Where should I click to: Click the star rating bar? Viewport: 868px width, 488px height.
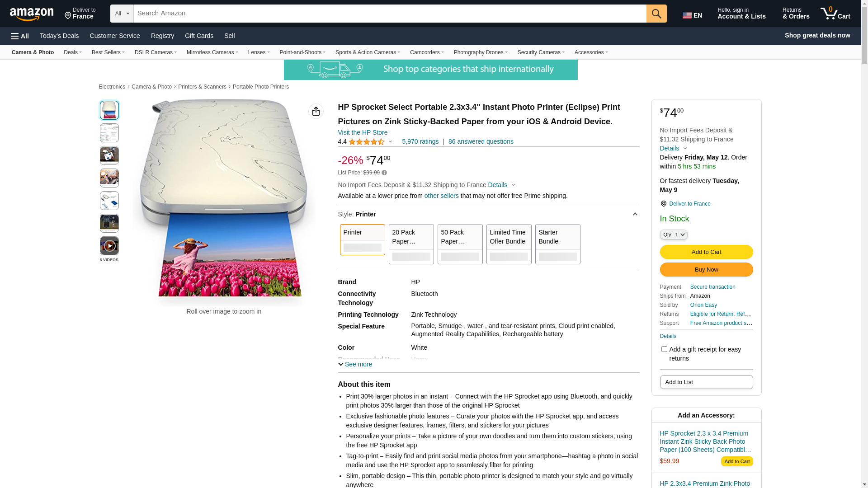coord(367,142)
